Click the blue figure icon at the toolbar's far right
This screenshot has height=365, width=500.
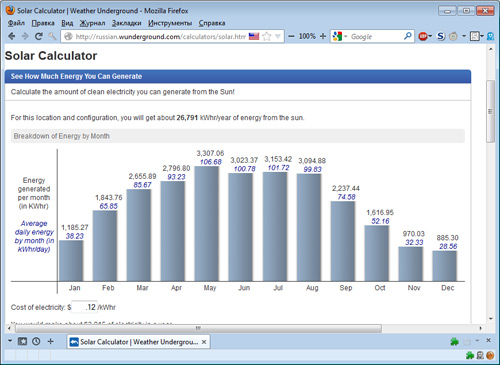coord(490,36)
